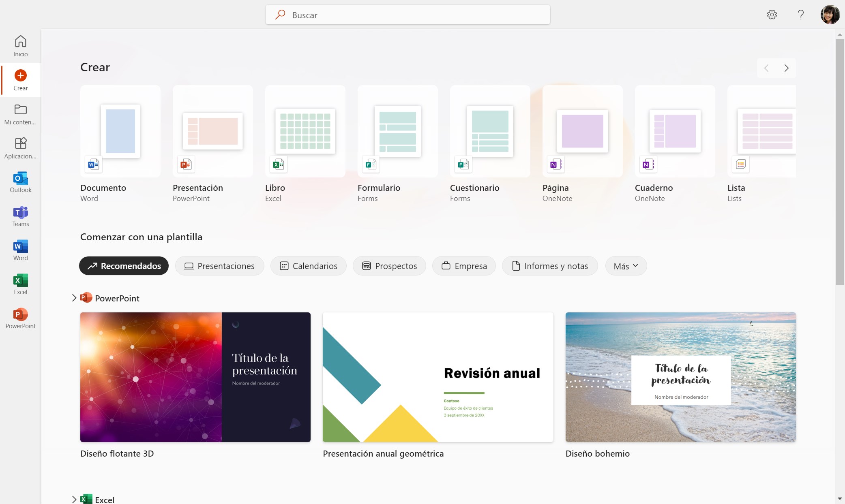The height and width of the screenshot is (504, 845).
Task: Open Teams from the sidebar
Action: [x=20, y=216]
